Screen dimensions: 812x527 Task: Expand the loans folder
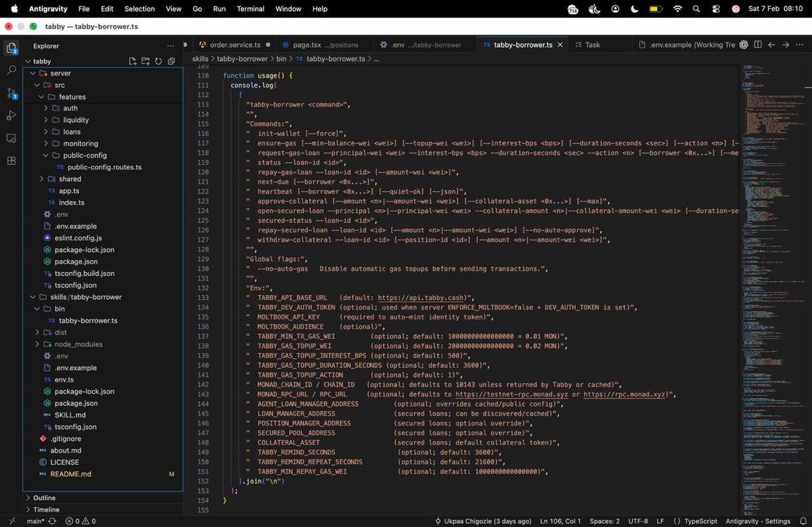(72, 132)
